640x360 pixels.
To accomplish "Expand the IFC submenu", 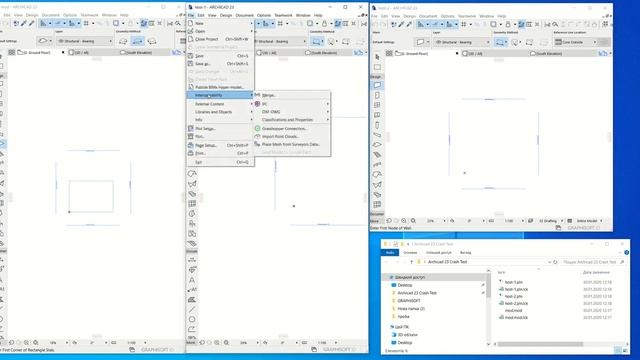I will [x=292, y=104].
